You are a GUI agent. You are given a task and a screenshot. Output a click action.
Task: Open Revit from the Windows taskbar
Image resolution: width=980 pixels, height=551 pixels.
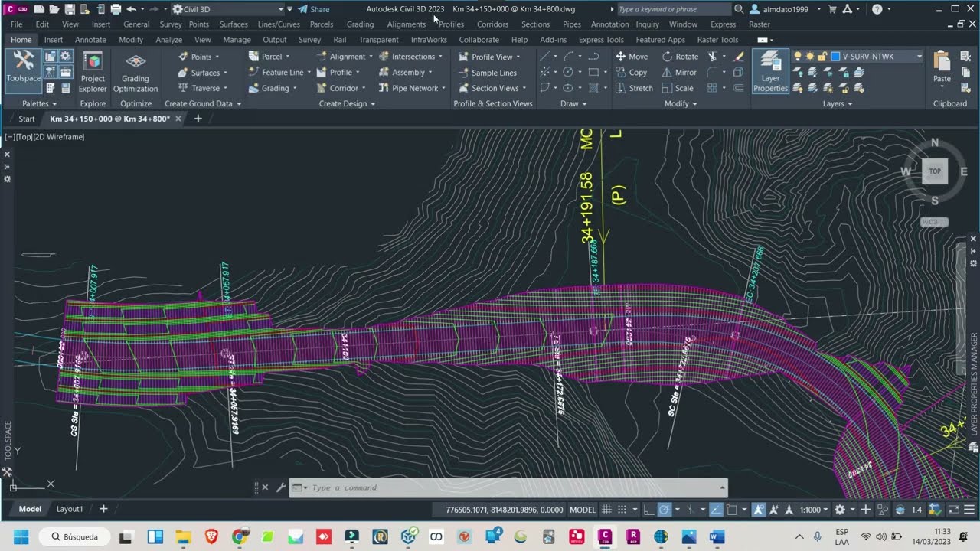[x=633, y=536]
